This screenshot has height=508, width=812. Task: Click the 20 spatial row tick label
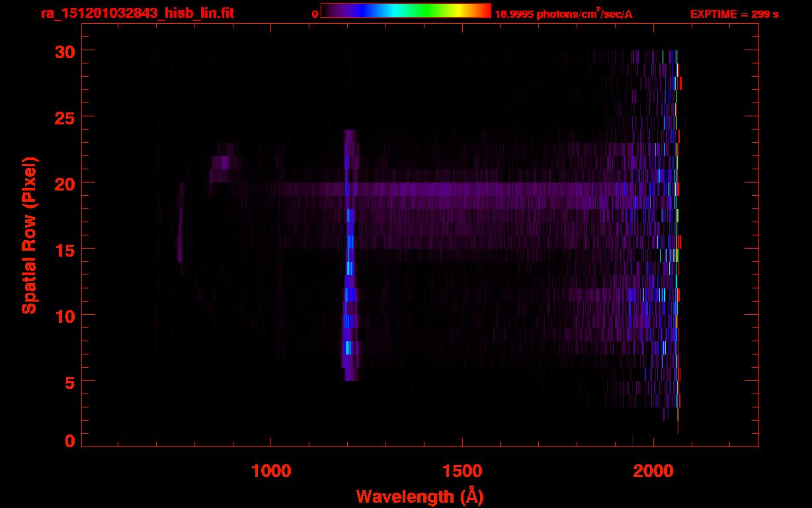(65, 183)
